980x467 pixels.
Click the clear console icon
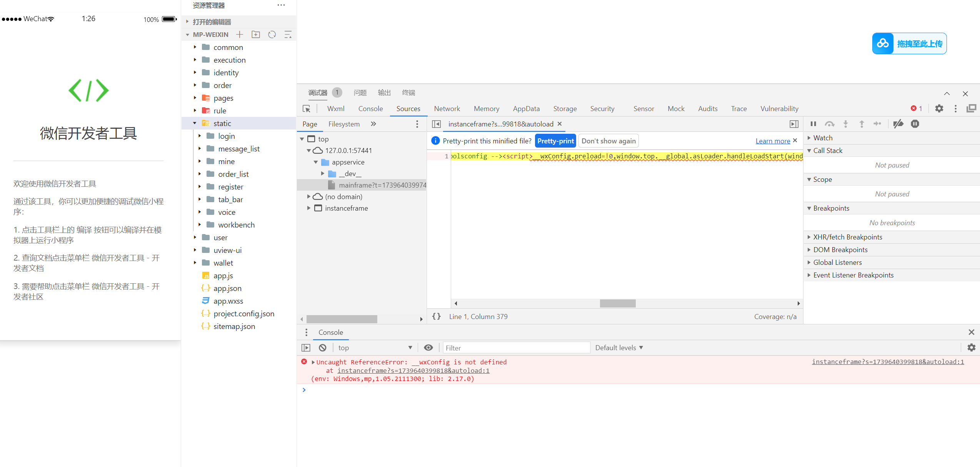tap(323, 347)
